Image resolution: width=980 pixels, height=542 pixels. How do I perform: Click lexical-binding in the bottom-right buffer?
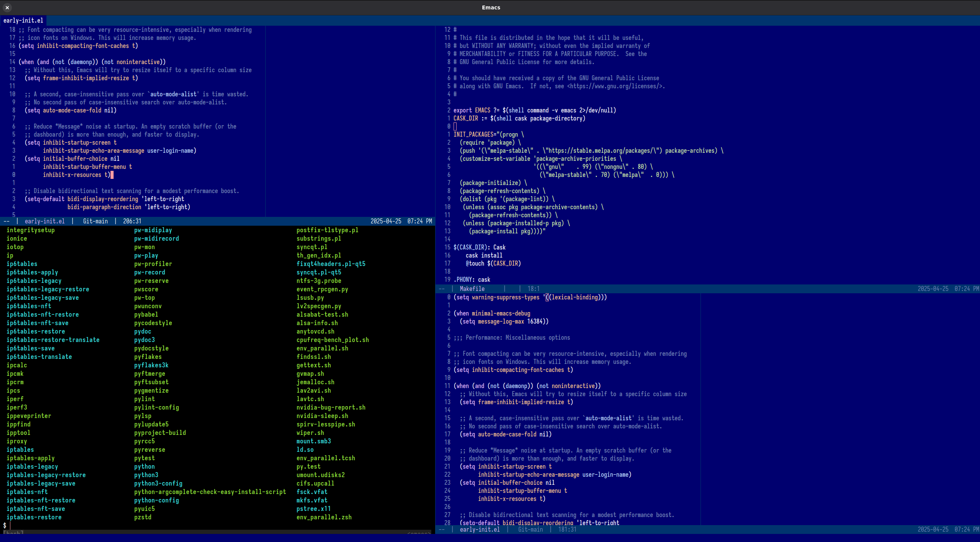point(574,297)
